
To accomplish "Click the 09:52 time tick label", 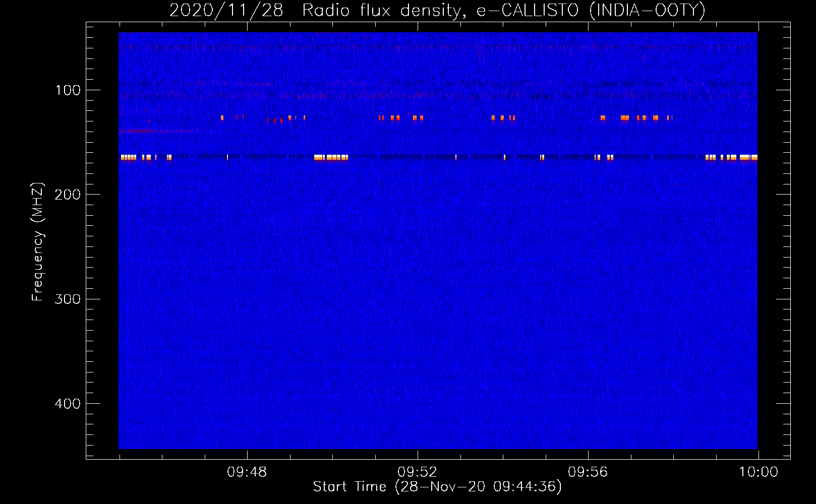I will coord(418,472).
